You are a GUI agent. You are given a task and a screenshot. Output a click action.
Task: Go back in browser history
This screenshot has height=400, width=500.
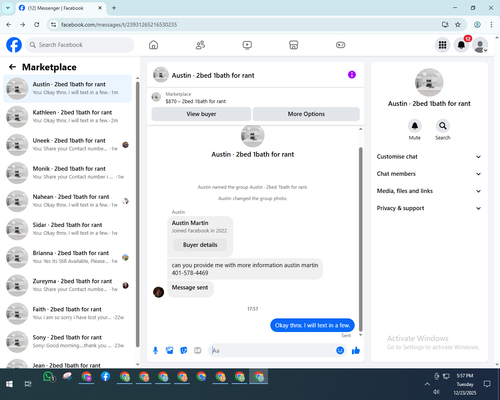coord(9,25)
